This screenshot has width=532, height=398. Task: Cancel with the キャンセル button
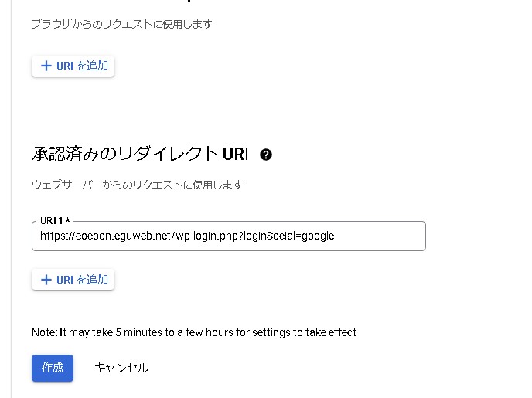tap(121, 368)
